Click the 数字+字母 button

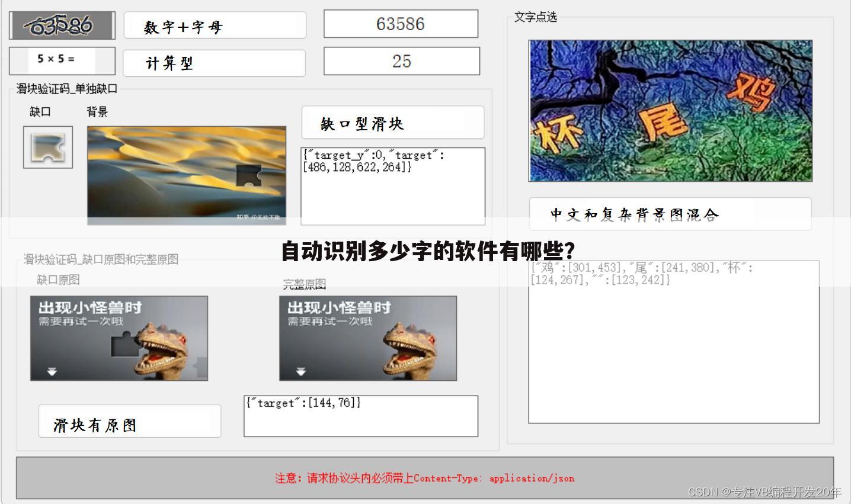coord(215,25)
